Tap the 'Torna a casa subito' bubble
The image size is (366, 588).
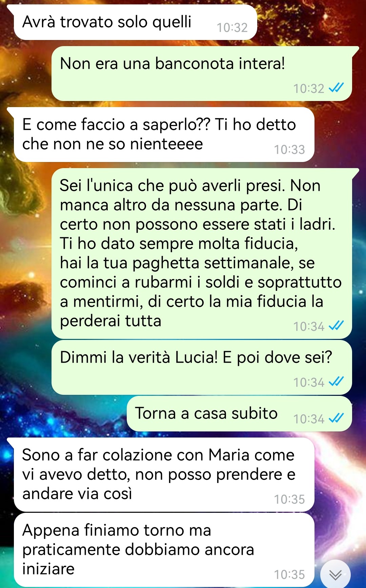pos(239,414)
